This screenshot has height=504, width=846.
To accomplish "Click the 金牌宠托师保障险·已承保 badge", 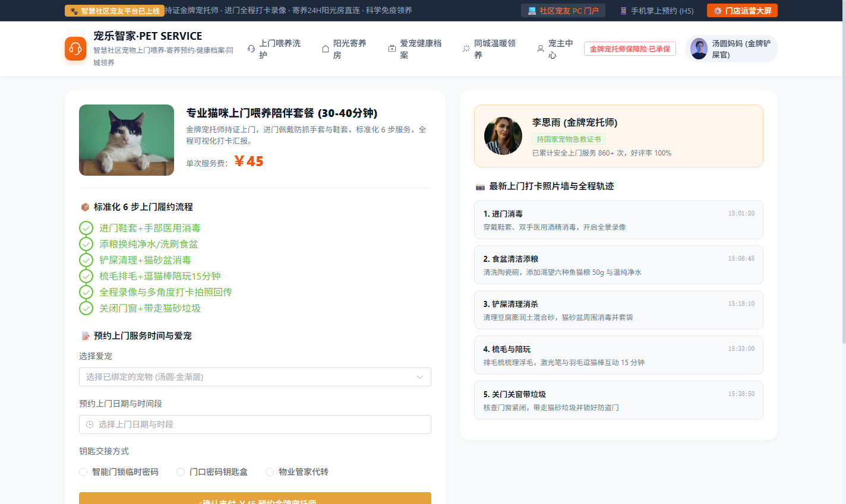I will (x=630, y=49).
